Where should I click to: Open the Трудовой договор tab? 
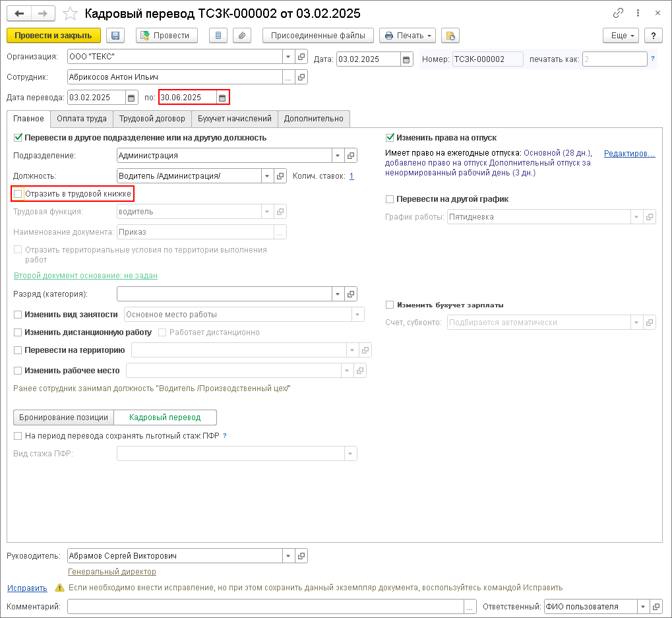[x=152, y=119]
